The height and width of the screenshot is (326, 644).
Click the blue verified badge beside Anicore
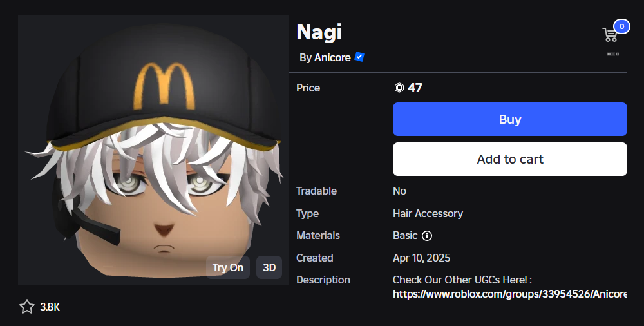[x=359, y=57]
